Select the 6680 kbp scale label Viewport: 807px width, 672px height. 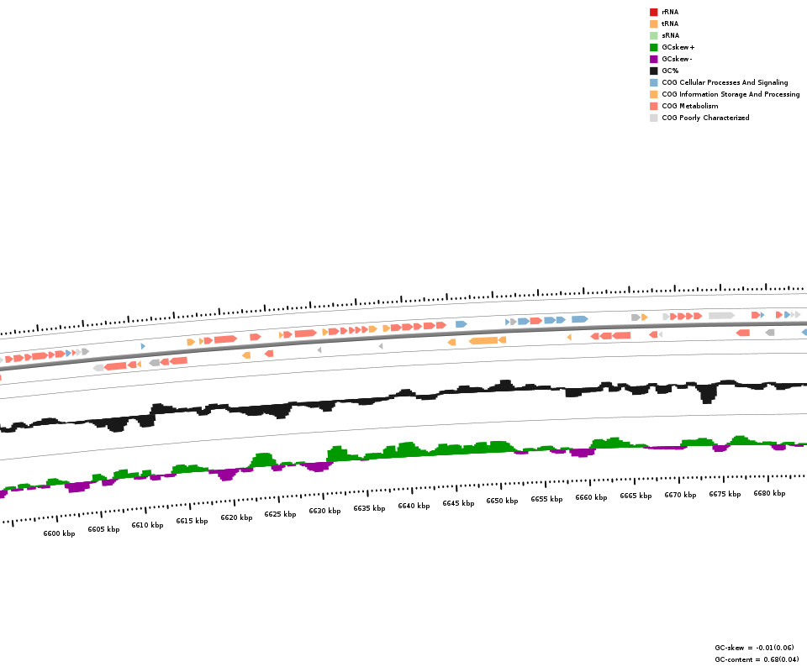point(769,493)
